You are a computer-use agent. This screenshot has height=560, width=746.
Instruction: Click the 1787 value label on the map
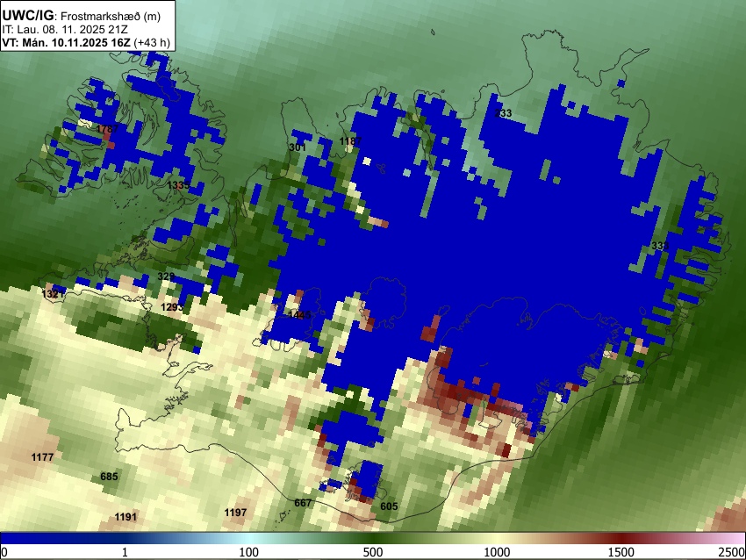point(107,129)
